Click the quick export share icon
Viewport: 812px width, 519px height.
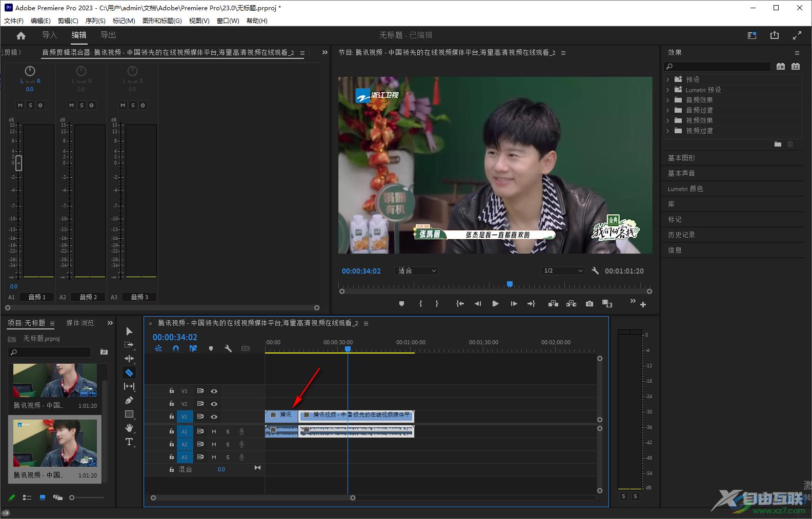click(x=775, y=35)
